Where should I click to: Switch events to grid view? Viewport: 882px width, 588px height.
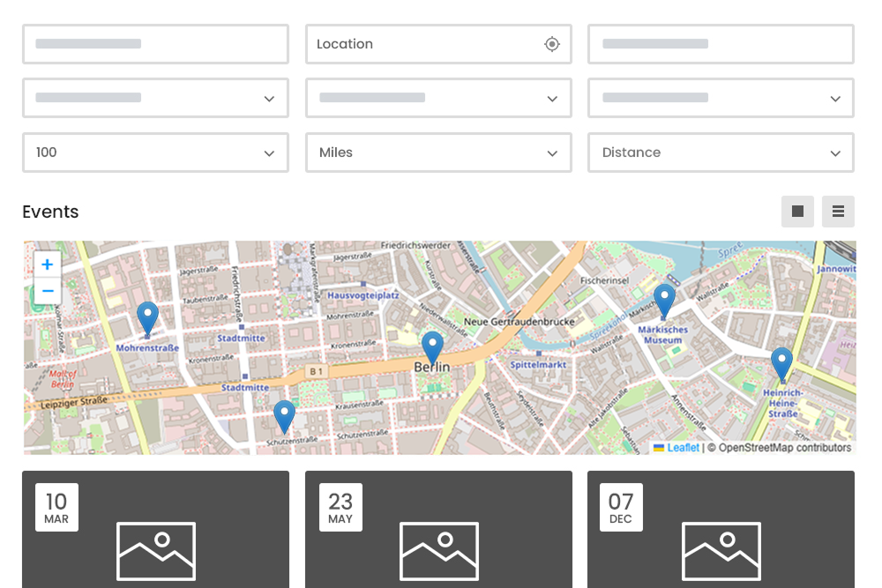coord(797,212)
